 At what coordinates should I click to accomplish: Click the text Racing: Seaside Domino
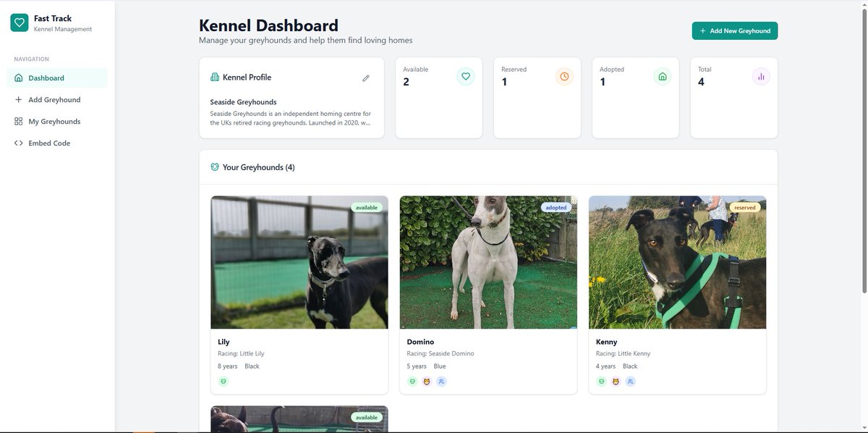click(x=440, y=354)
